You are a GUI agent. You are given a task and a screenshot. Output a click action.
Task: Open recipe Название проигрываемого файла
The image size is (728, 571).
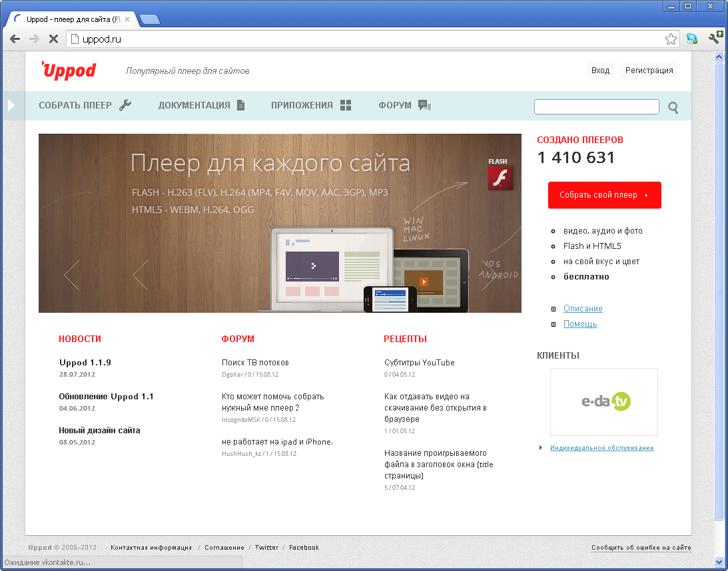(x=439, y=465)
